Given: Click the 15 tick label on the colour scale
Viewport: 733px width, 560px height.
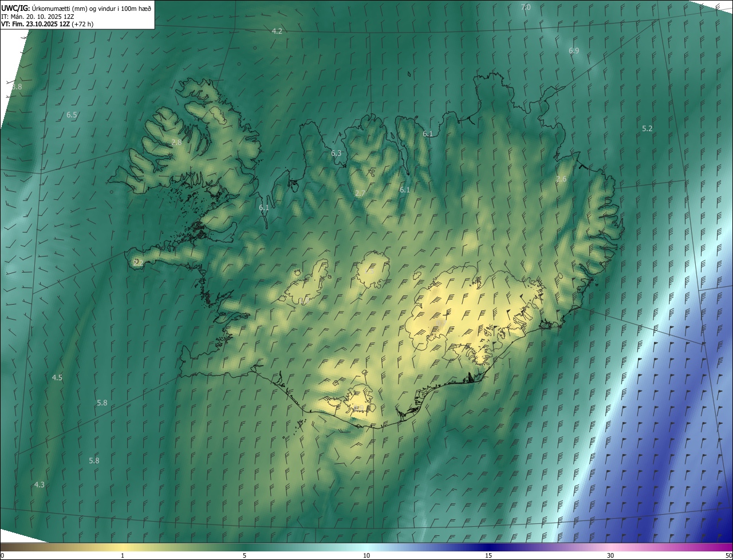Looking at the screenshot, I should click(488, 555).
